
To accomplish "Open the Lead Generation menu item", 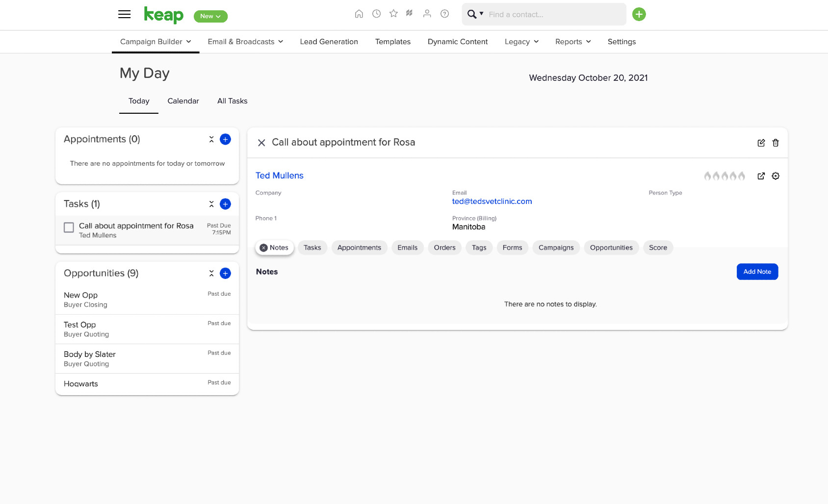I will click(x=329, y=42).
